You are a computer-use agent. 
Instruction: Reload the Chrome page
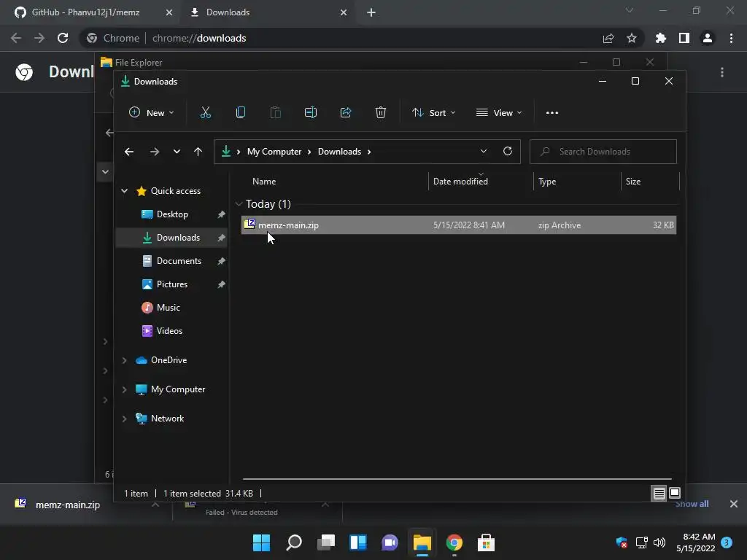63,38
